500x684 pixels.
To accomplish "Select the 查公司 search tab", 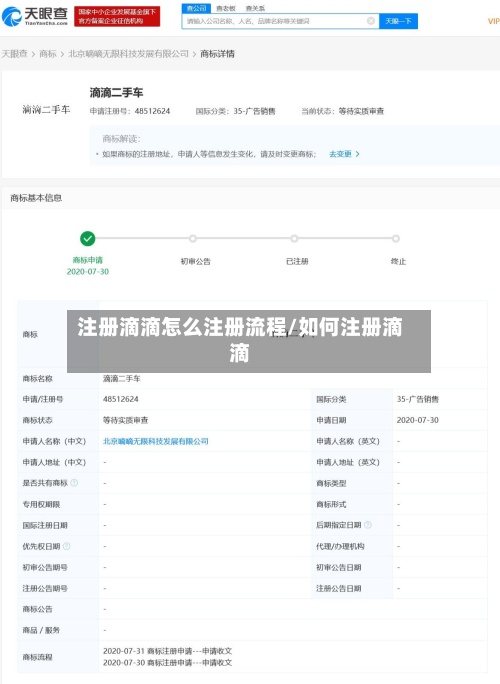I will pyautogui.click(x=196, y=8).
